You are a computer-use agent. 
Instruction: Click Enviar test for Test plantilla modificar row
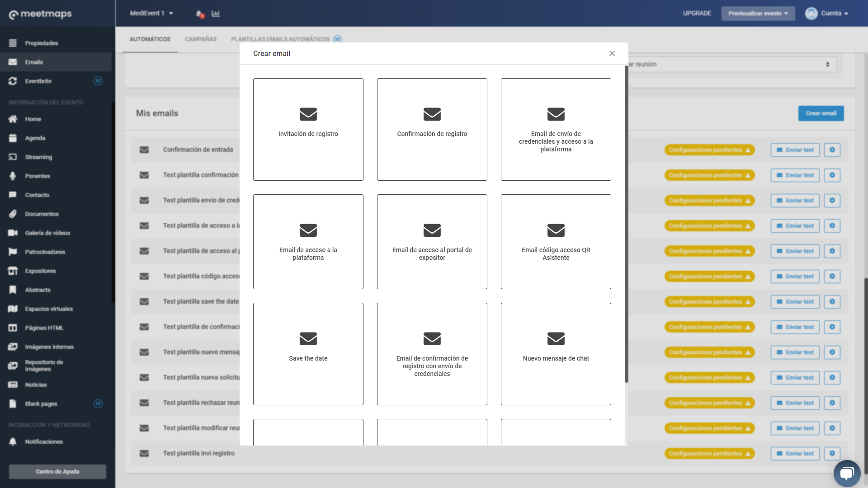[x=795, y=428]
